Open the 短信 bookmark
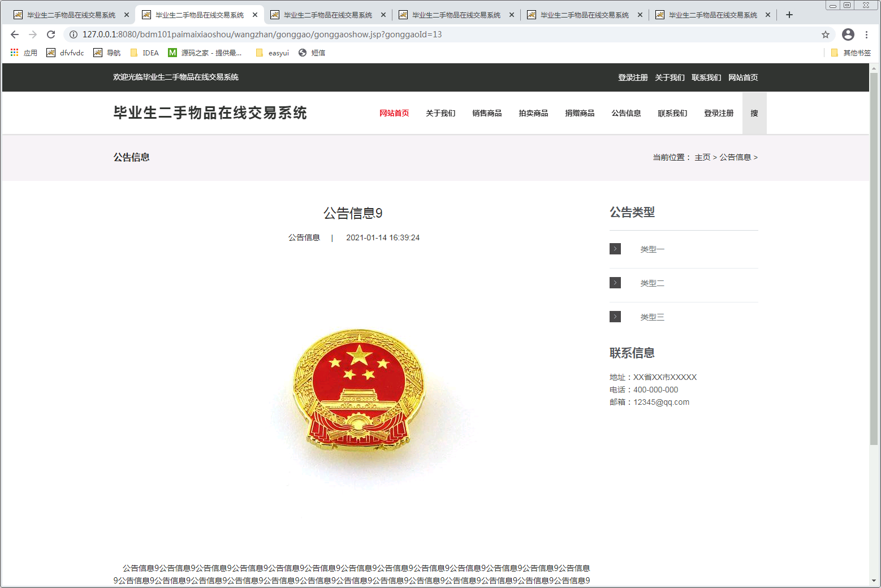 tap(312, 53)
